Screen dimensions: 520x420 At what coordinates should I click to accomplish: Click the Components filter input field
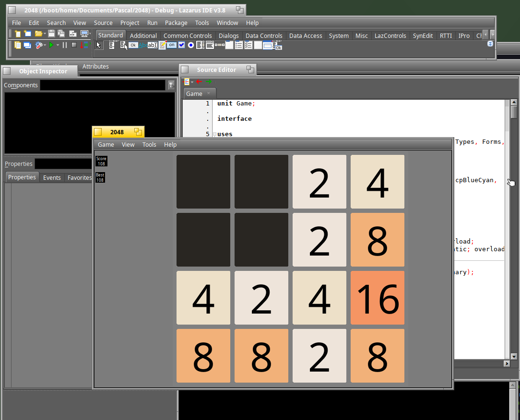pos(103,85)
